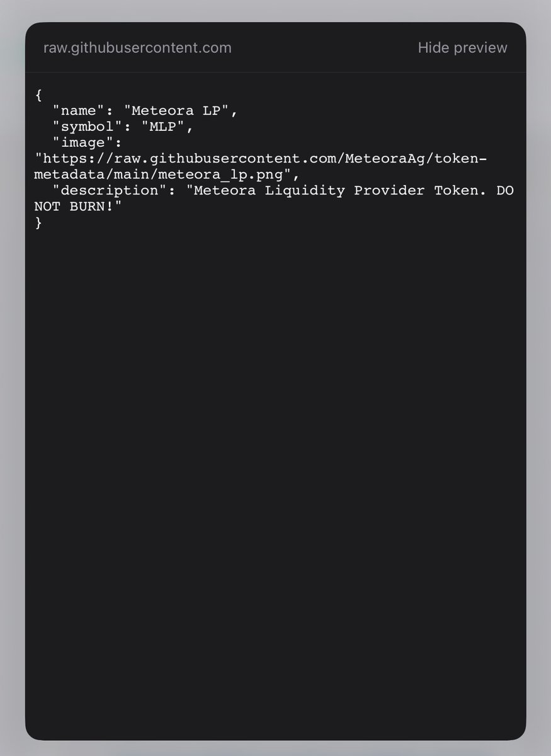Select the "Meteora LP" name value

179,111
